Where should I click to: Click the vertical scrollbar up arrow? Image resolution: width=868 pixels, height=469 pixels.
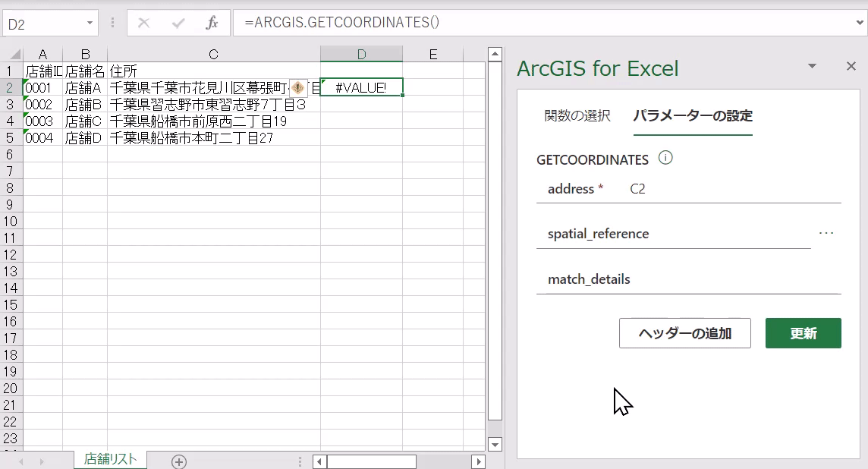[495, 54]
